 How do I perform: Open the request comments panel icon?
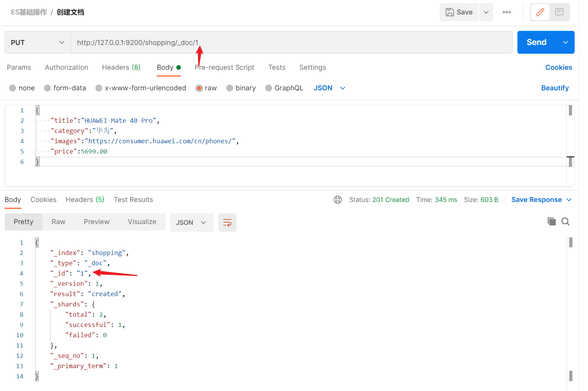tap(559, 12)
